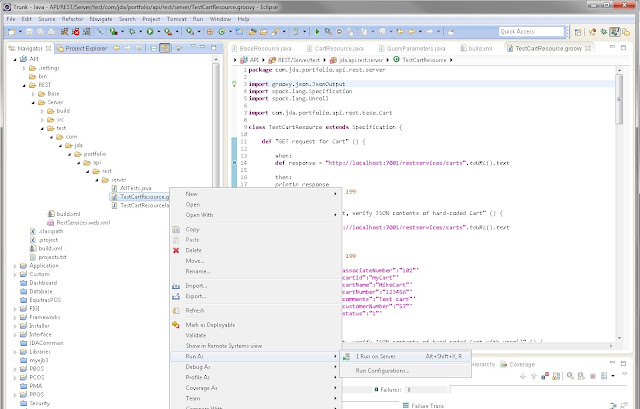This screenshot has height=409, width=640.
Task: Open the New button dropdown arrow
Action: click(20, 31)
